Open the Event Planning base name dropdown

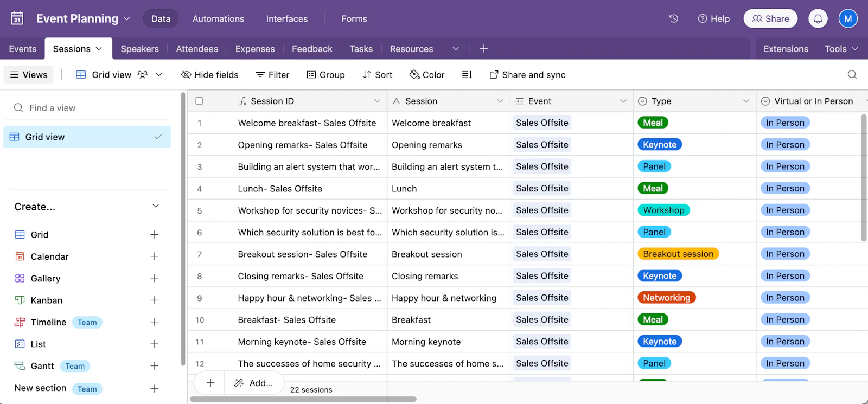click(127, 18)
